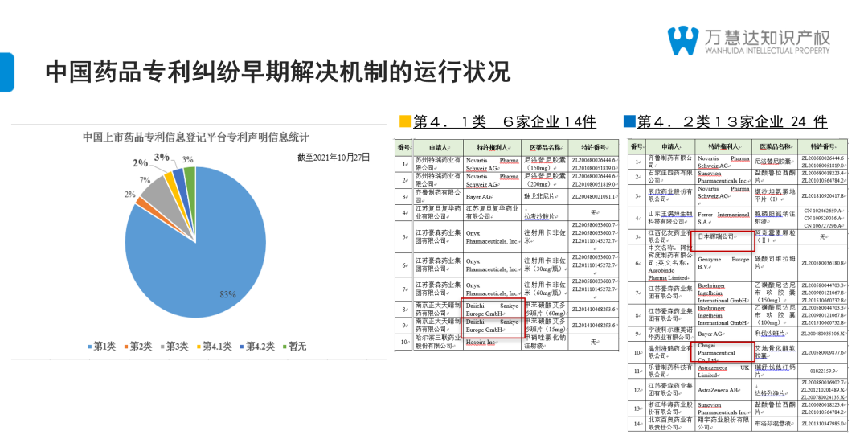Click the 7% data label beside the pie
Screen dimensions: 868x439
(145, 180)
